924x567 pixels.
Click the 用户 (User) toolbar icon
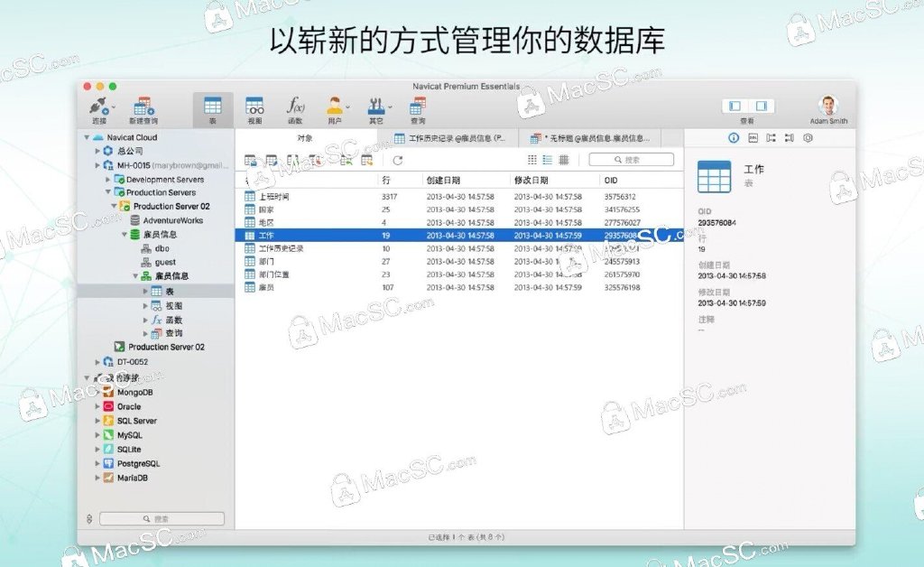click(334, 107)
